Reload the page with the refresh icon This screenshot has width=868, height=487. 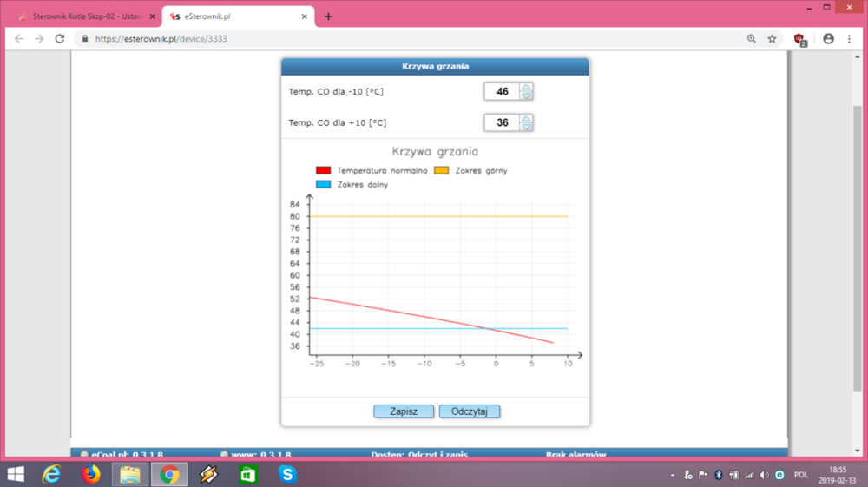tap(60, 39)
